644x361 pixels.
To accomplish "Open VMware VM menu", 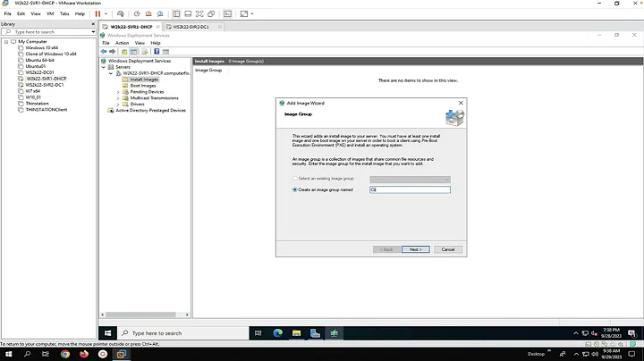I will pos(50,13).
